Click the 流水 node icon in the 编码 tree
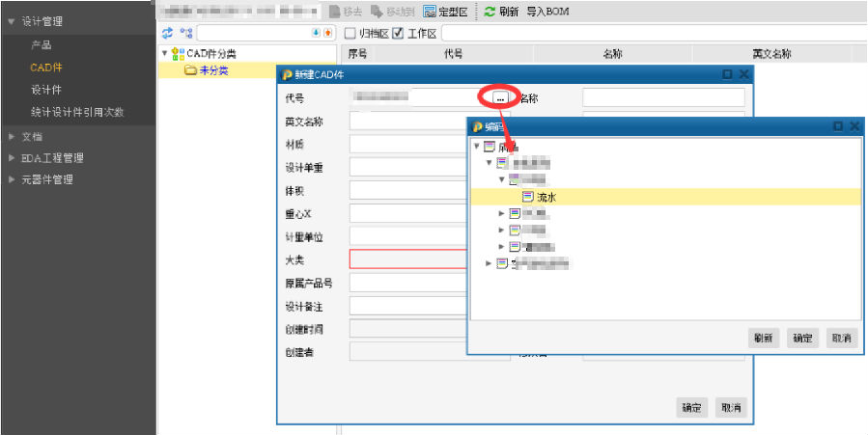Screen dimensions: 868x435 (527, 196)
